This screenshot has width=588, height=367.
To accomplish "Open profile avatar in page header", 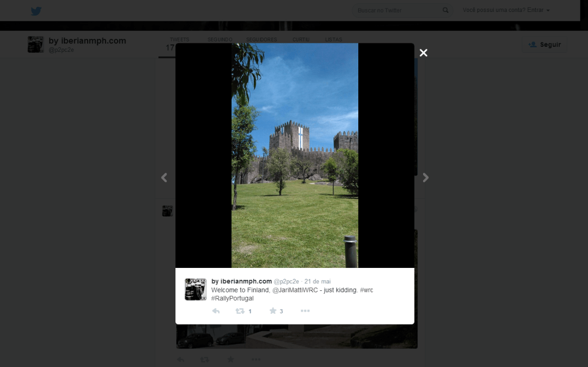I will click(36, 44).
